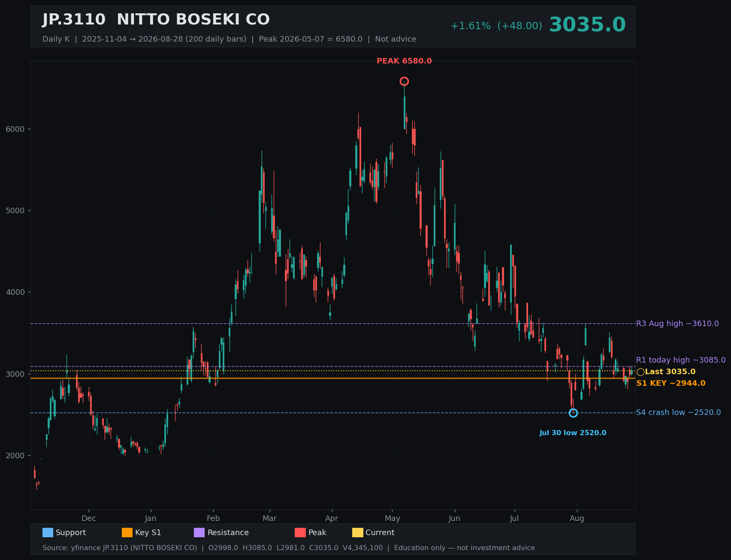
Task: Click the 'Apr' x-axis label
Action: pyautogui.click(x=332, y=518)
